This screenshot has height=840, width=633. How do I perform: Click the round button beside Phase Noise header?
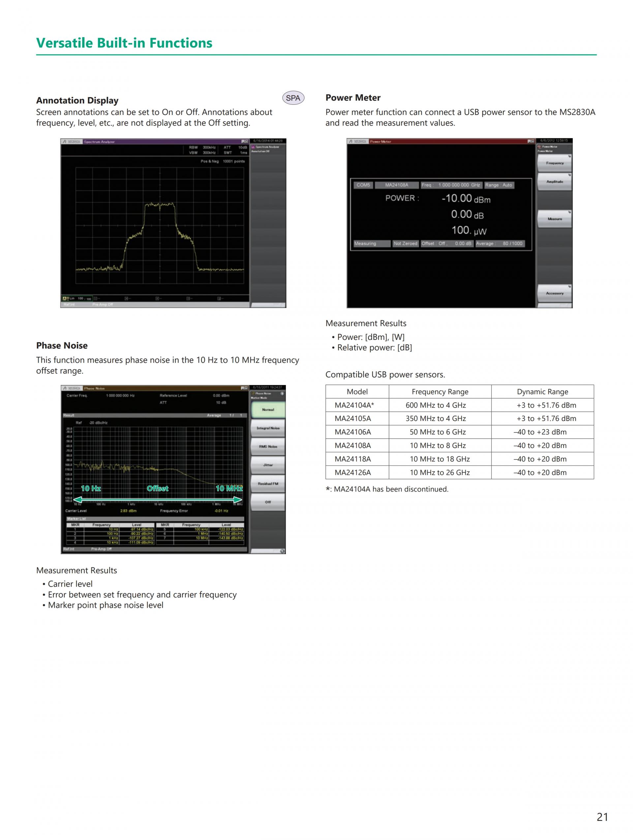(282, 393)
